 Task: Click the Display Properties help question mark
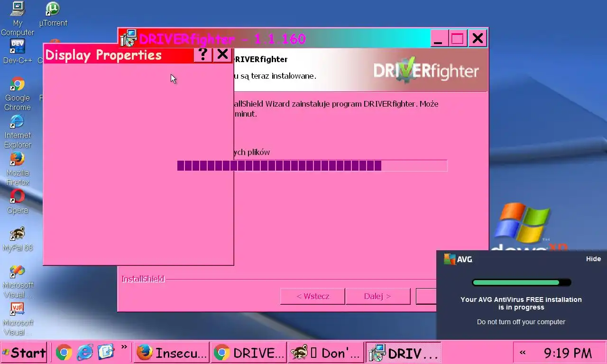[x=203, y=55]
